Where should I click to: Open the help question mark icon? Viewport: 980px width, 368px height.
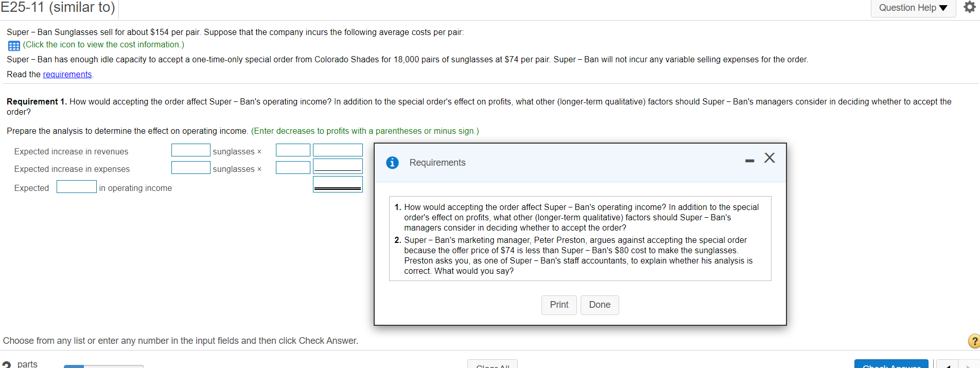(974, 341)
